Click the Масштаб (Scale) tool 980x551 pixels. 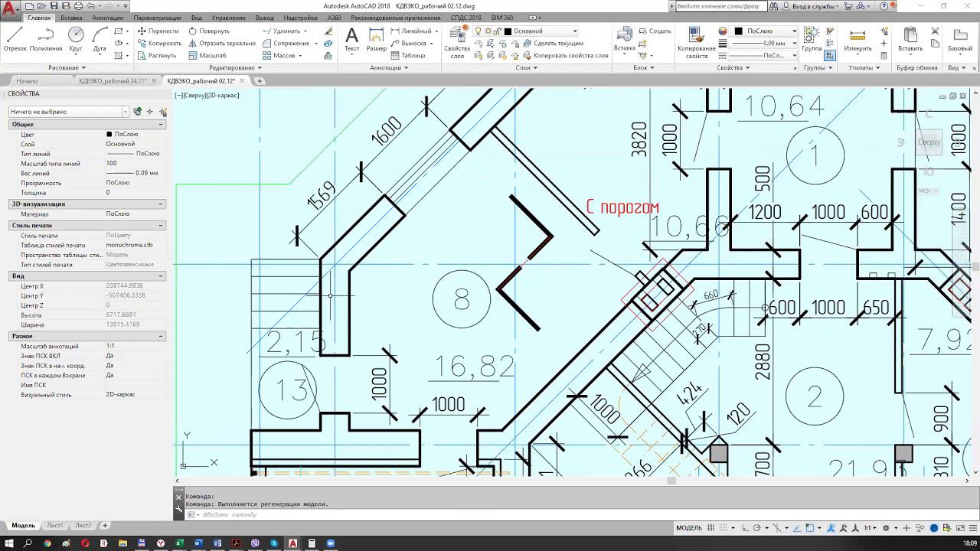207,56
